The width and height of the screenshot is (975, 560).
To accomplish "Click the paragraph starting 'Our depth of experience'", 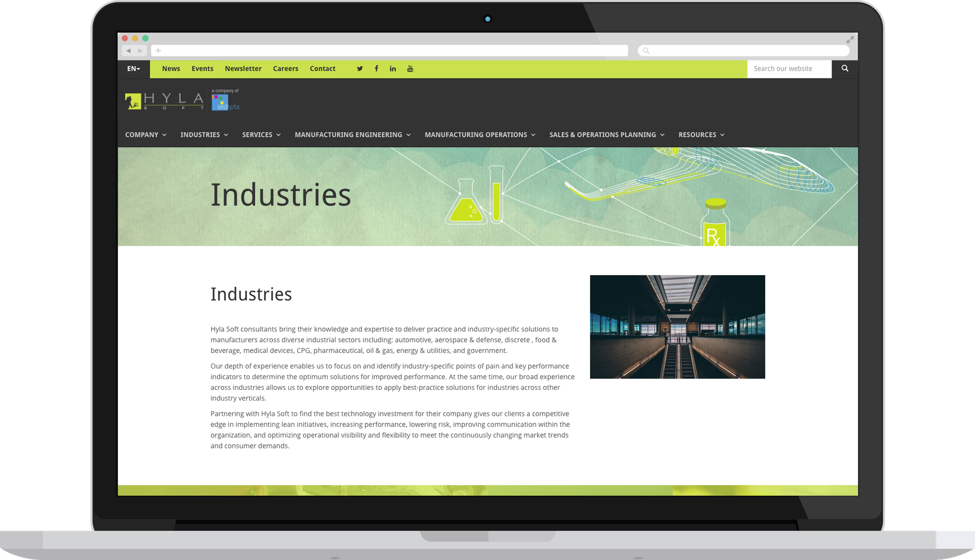I will tap(392, 382).
